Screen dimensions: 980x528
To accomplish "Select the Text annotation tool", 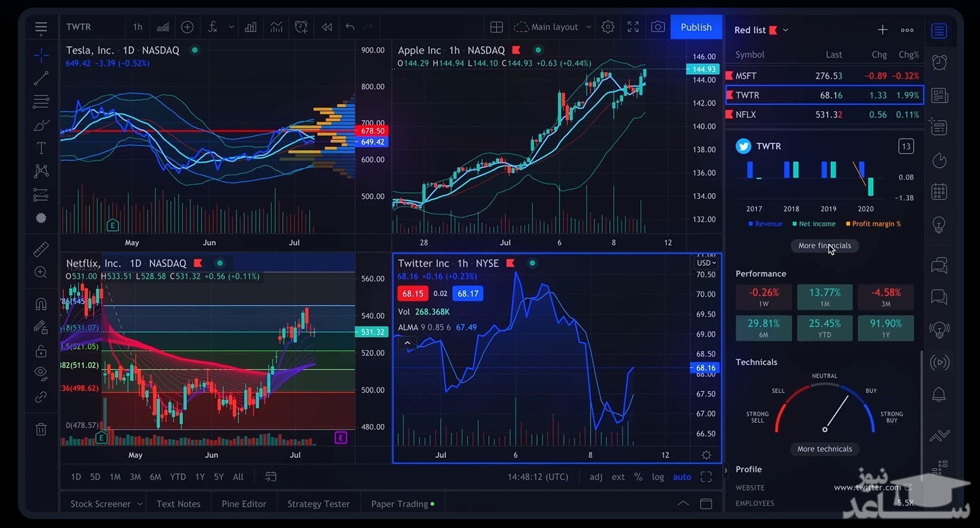I will point(41,148).
